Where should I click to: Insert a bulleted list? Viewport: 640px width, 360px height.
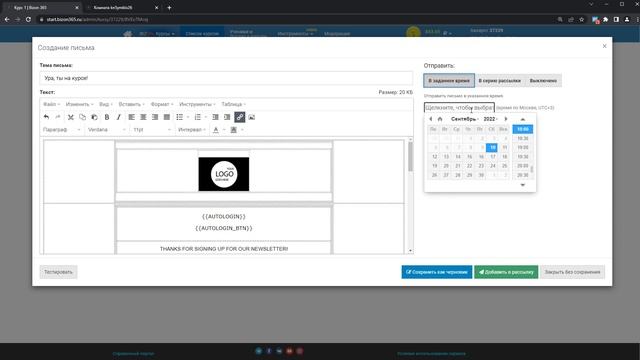(x=180, y=117)
